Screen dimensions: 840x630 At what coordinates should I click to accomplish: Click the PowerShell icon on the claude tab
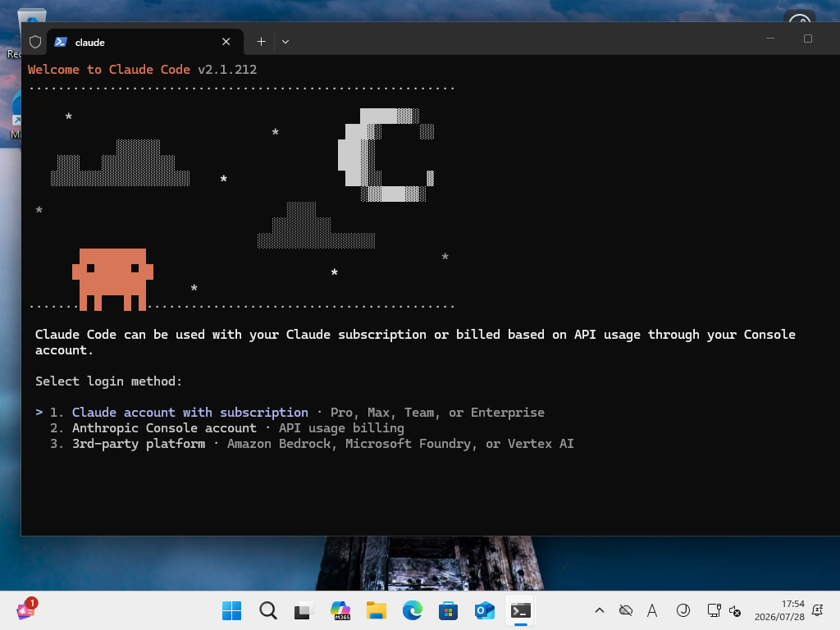pyautogui.click(x=61, y=42)
